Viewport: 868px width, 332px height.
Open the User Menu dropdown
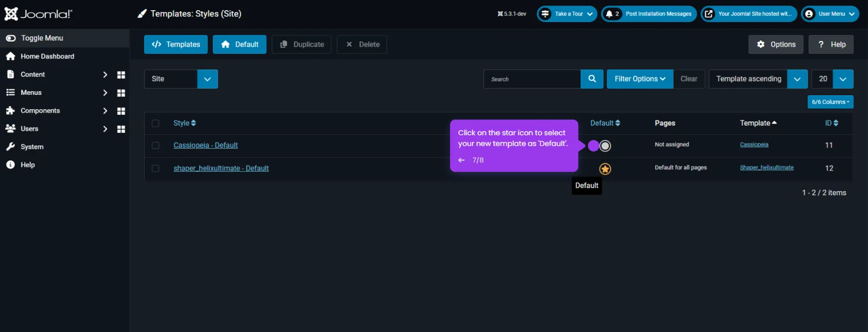[x=830, y=14]
